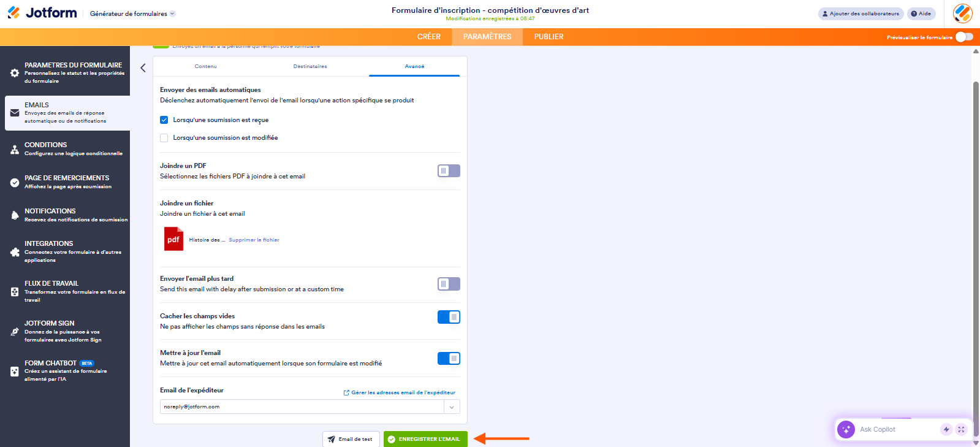Select the Avancé tab
The height and width of the screenshot is (447, 980).
pyautogui.click(x=414, y=66)
